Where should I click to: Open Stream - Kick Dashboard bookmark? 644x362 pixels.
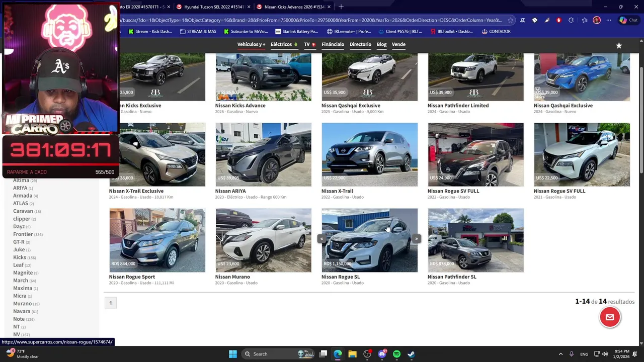coord(150,31)
